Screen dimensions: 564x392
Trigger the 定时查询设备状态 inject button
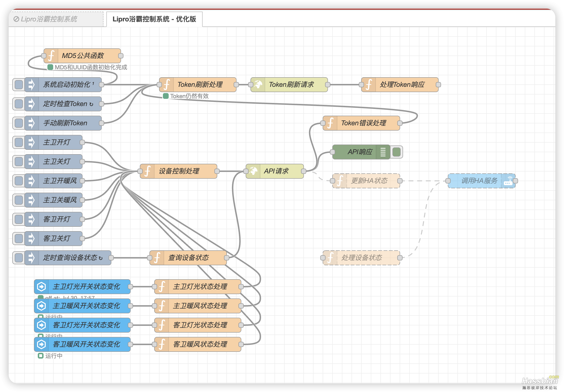19,258
